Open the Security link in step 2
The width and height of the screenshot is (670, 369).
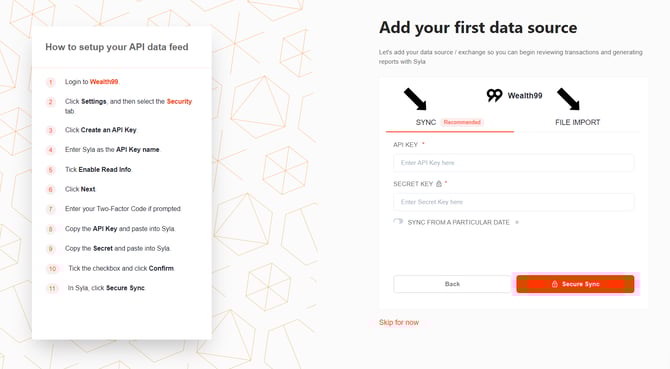tap(179, 101)
